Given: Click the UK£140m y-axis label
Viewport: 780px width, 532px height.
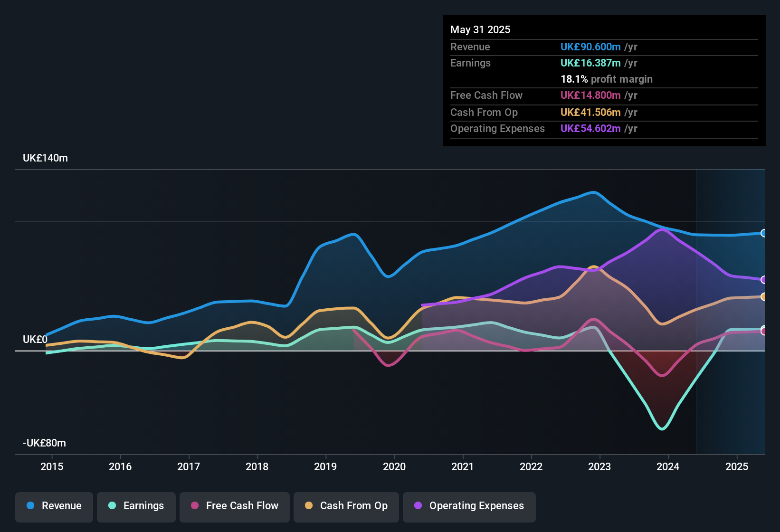Looking at the screenshot, I should tap(46, 158).
